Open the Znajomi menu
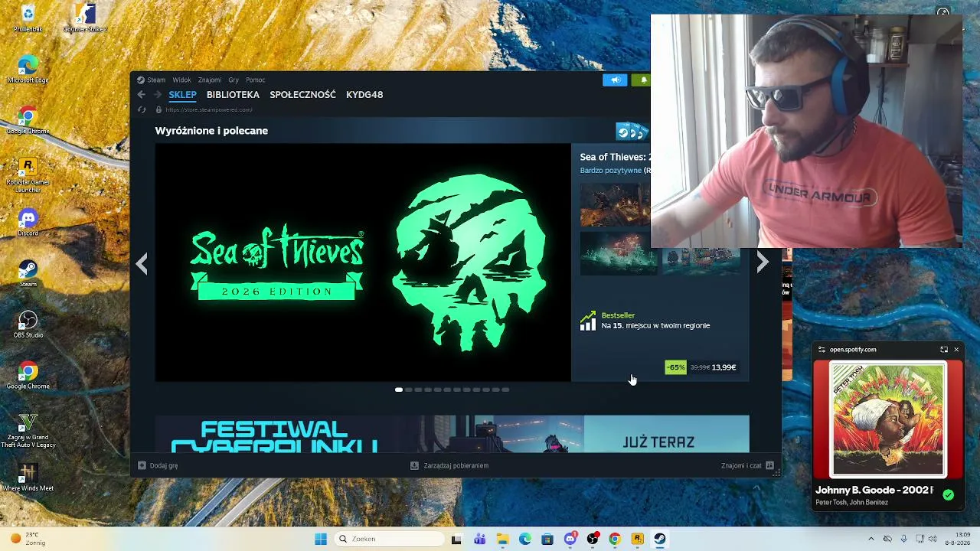980x551 pixels. (210, 80)
